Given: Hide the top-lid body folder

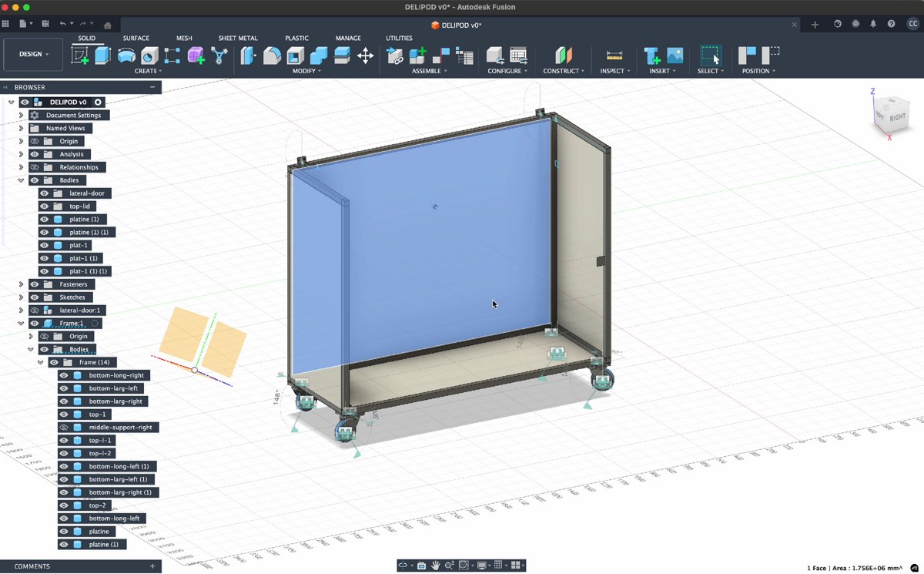Looking at the screenshot, I should (44, 206).
